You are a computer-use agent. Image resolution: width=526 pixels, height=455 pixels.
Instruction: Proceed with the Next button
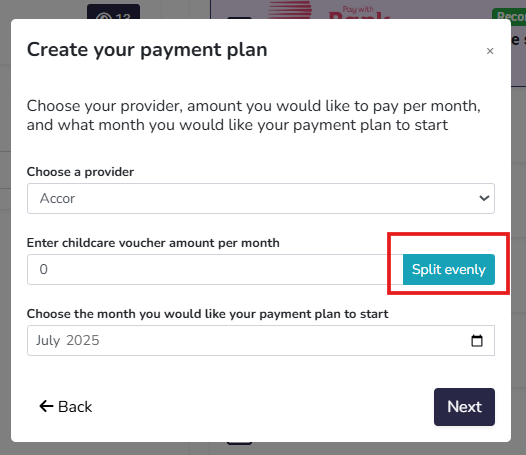coord(464,407)
